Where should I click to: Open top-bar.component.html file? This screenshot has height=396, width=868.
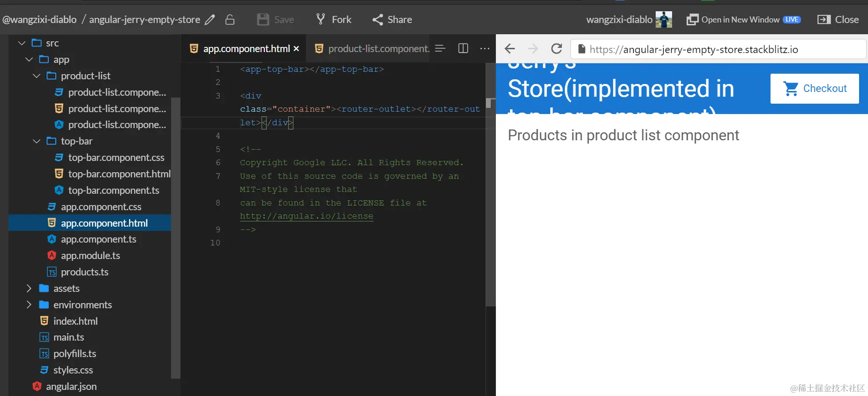click(x=120, y=174)
